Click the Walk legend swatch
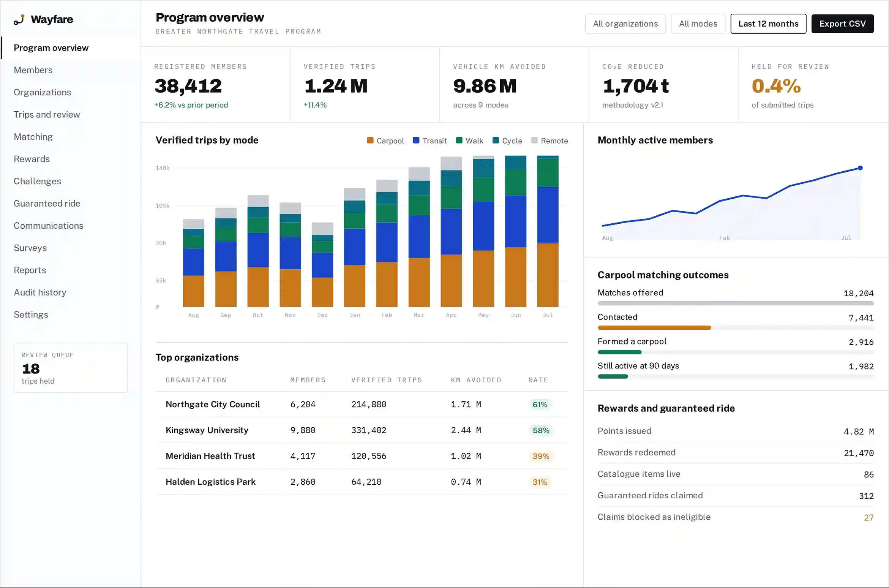 pos(459,140)
